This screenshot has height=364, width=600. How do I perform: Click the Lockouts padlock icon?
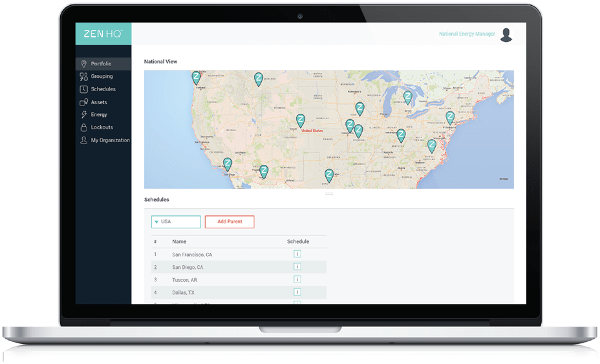[x=83, y=127]
